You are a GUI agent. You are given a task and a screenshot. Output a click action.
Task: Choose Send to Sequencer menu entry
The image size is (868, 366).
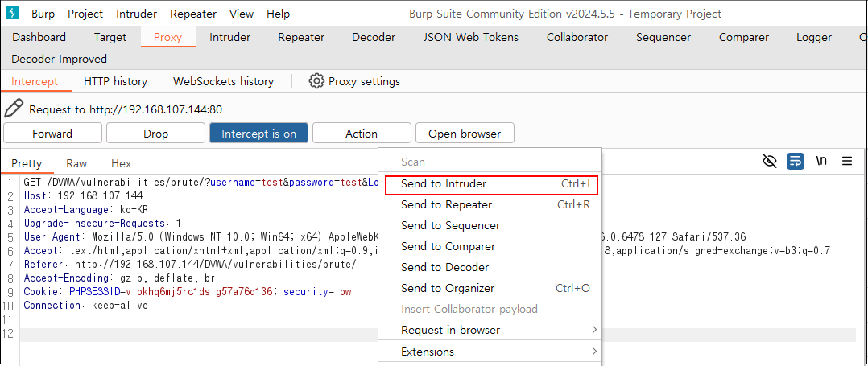coord(490,225)
